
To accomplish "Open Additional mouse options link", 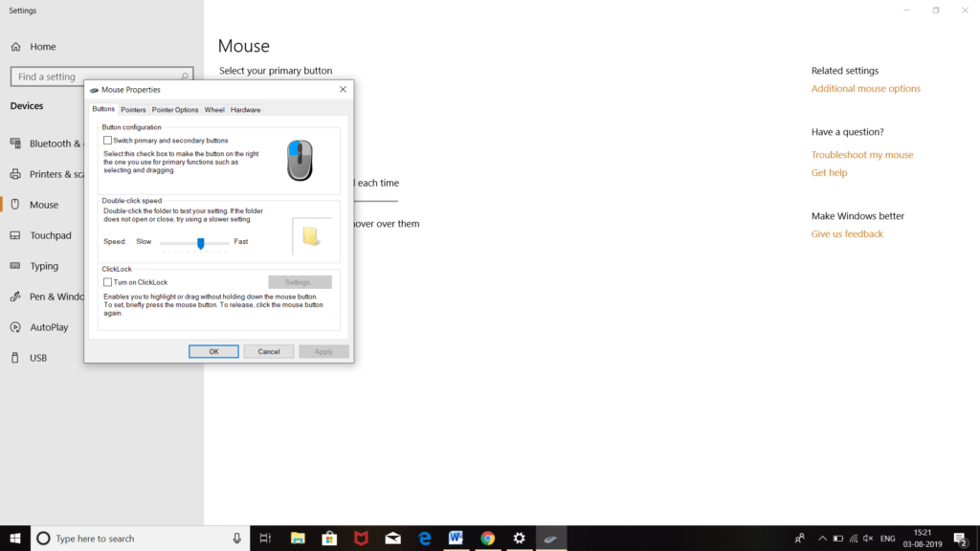I will point(865,87).
